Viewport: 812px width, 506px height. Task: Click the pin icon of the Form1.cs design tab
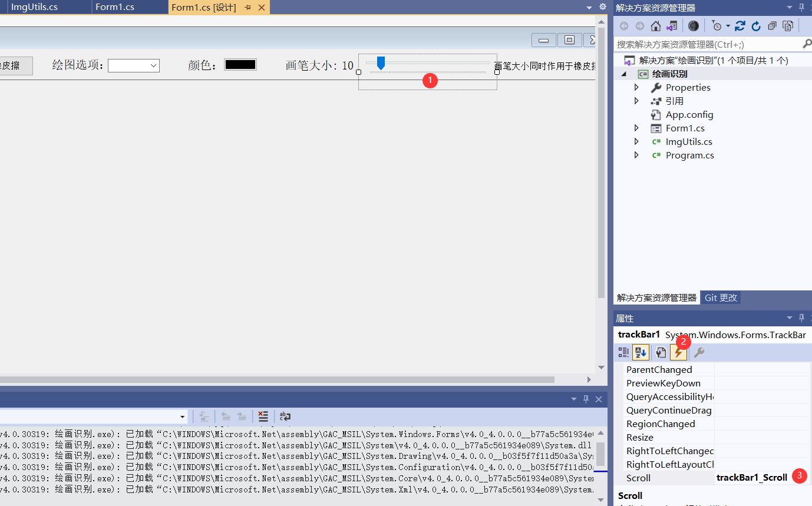[247, 8]
